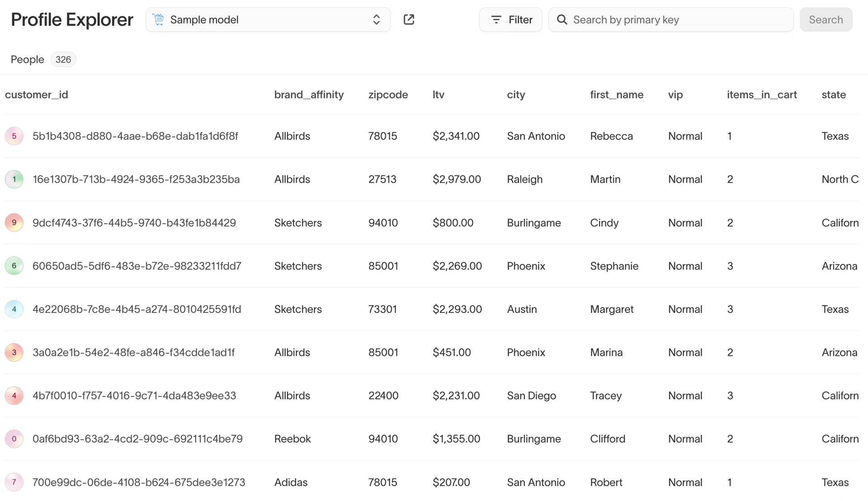Click avatar badge for Marina's row
The image size is (868, 501).
point(14,352)
